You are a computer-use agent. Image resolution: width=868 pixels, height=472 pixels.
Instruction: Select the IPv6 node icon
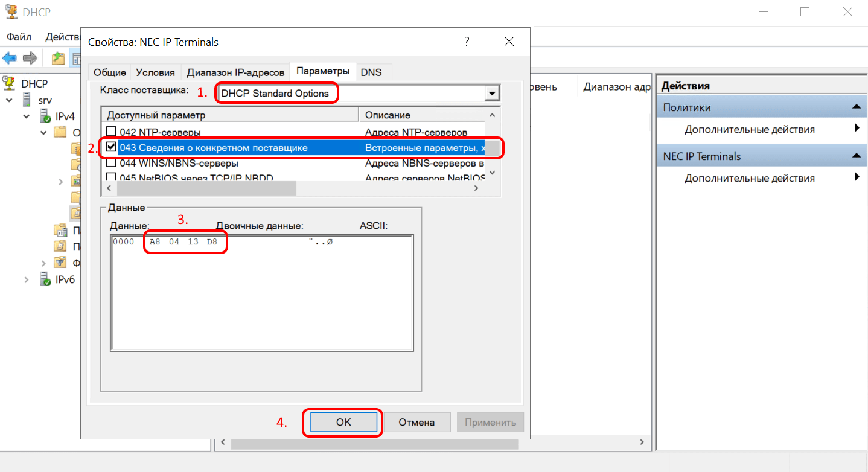pos(45,279)
